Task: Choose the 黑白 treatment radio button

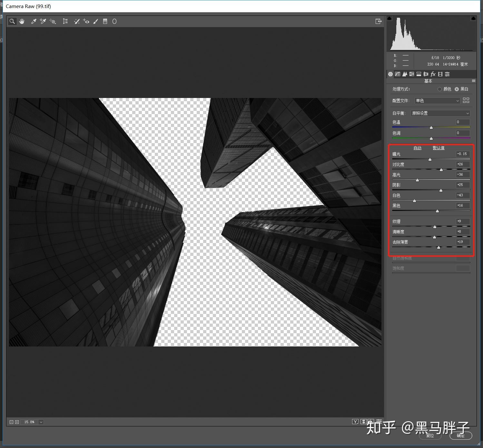Action: coord(457,89)
